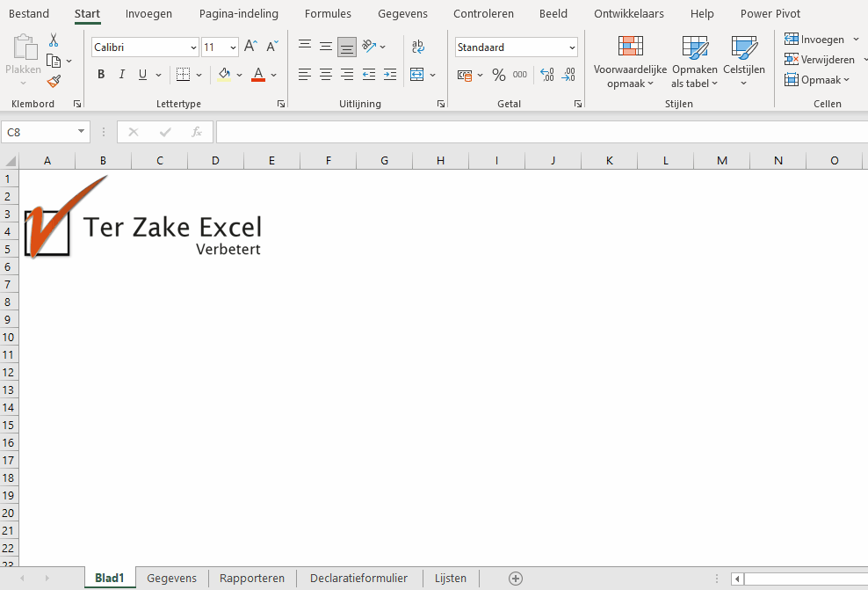Align text left icon
The image size is (868, 590).
tap(305, 74)
